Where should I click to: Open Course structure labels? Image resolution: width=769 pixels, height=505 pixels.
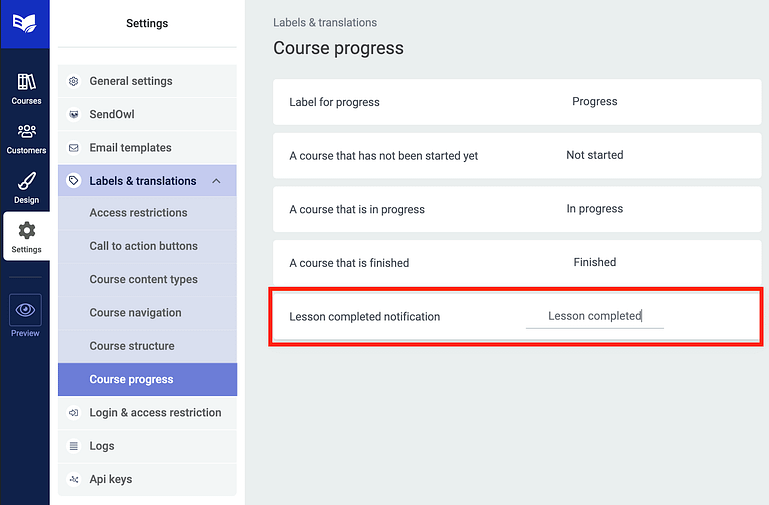tap(132, 346)
